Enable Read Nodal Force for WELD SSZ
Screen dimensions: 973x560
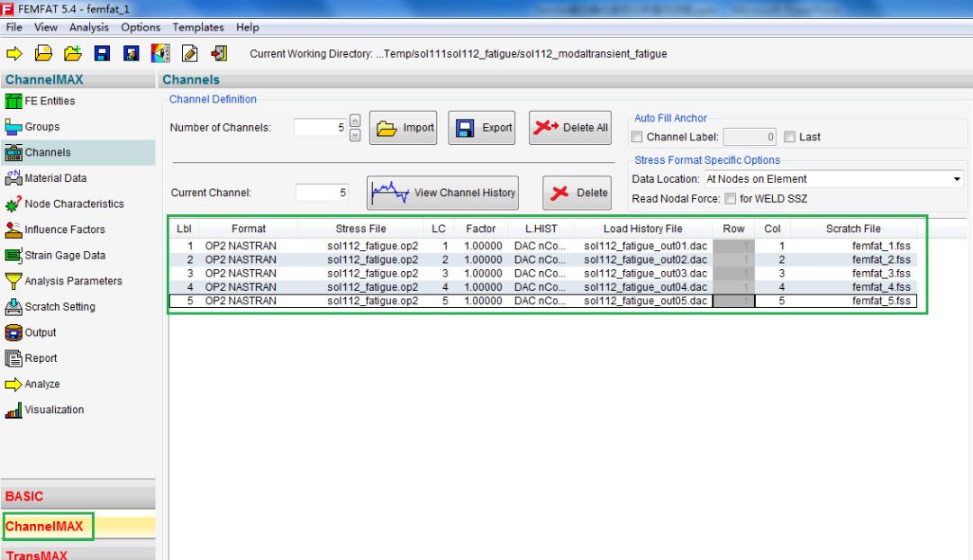(x=731, y=199)
